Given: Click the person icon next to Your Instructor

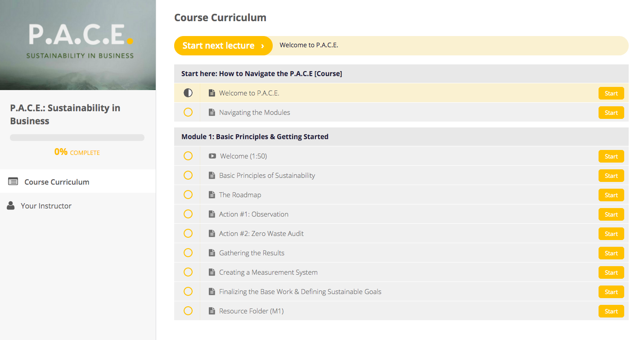Looking at the screenshot, I should click(x=11, y=206).
